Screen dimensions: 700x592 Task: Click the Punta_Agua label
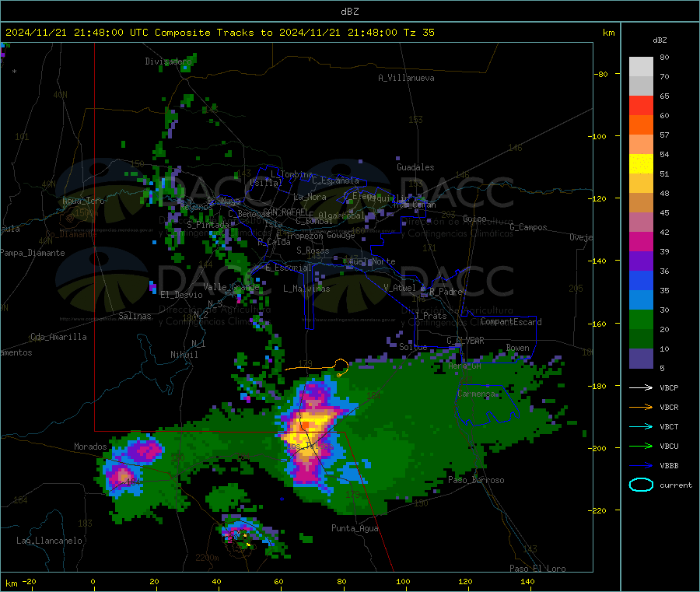point(355,528)
